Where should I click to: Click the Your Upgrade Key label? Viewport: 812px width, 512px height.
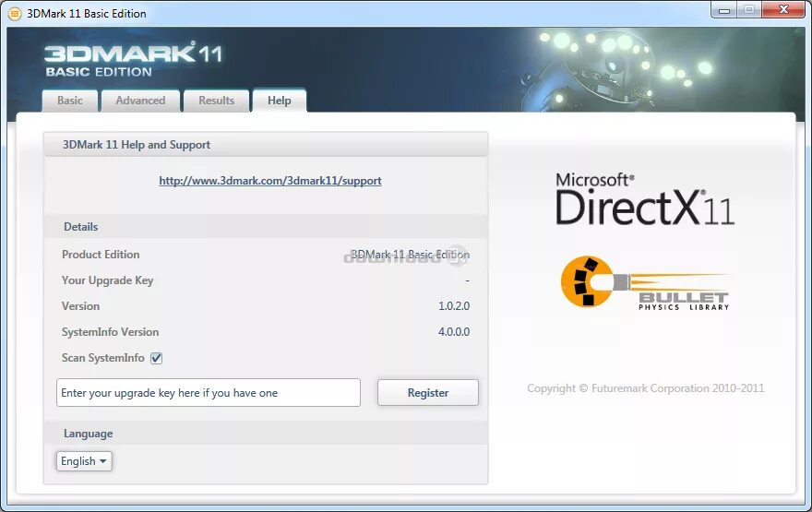point(107,280)
